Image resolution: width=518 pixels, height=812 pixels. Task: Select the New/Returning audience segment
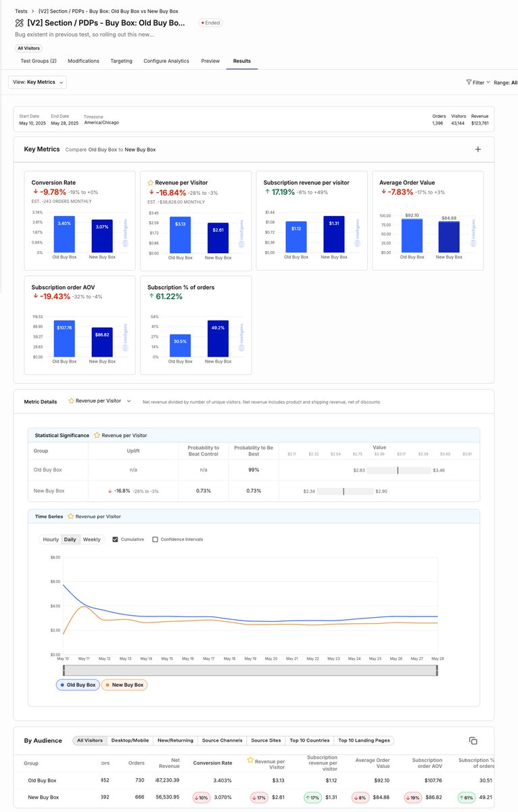pyautogui.click(x=174, y=740)
